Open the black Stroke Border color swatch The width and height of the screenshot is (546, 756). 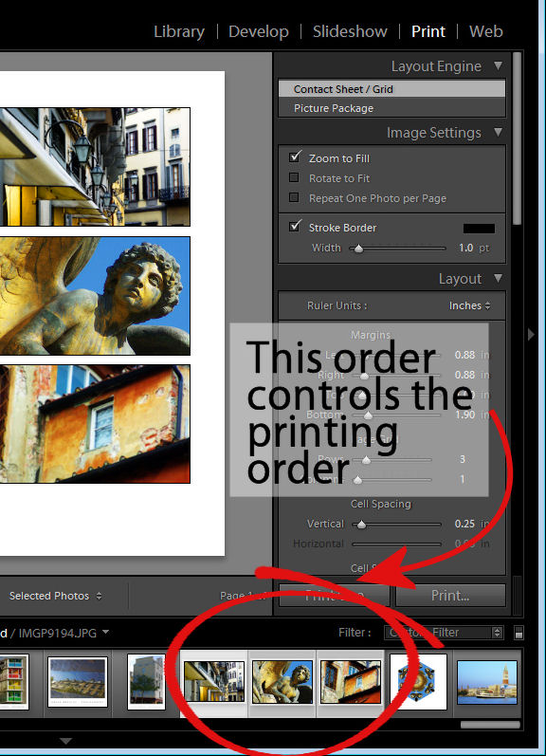(479, 228)
